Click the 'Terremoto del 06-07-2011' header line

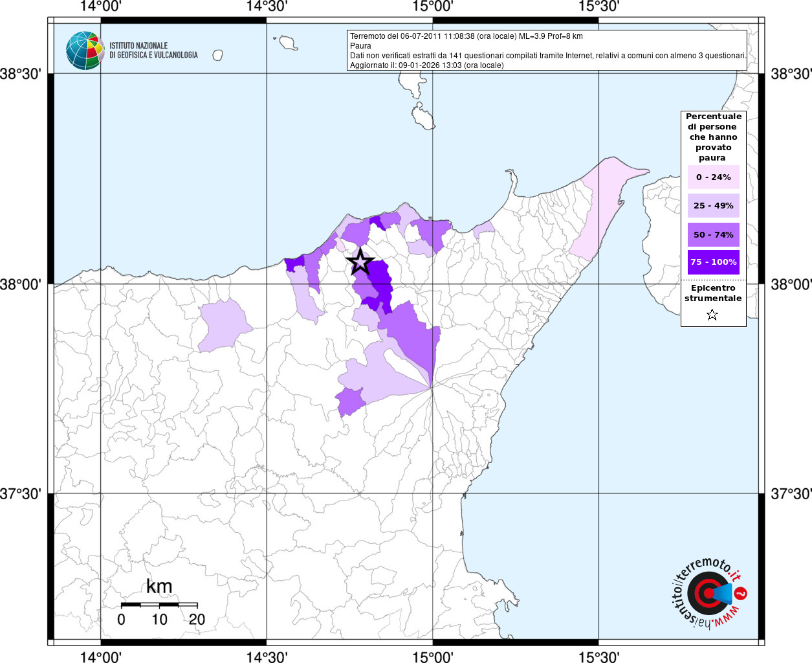pyautogui.click(x=466, y=36)
